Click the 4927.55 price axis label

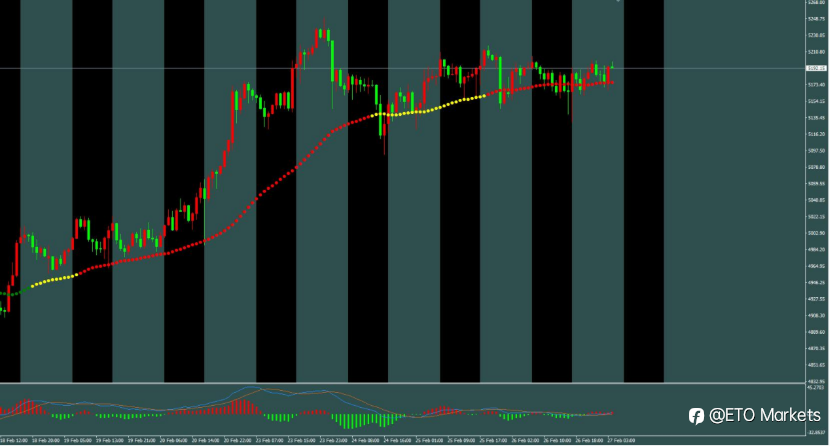click(x=817, y=299)
